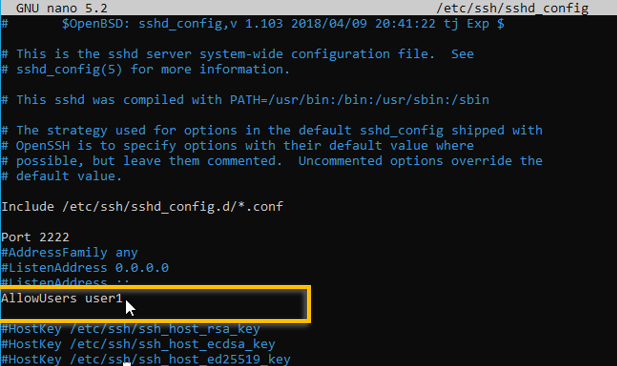617x366 pixels.
Task: Click the AllowUsers user1 line
Action: (62, 298)
